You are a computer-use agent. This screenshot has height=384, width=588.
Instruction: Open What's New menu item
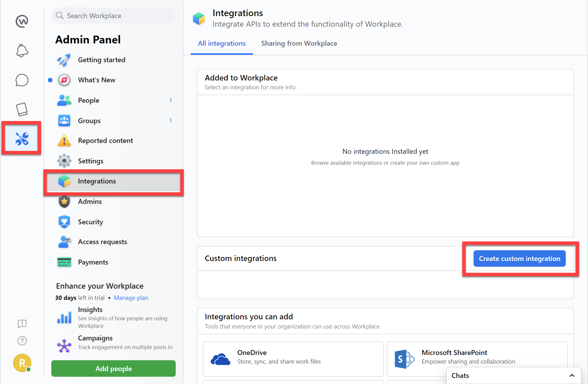point(114,80)
